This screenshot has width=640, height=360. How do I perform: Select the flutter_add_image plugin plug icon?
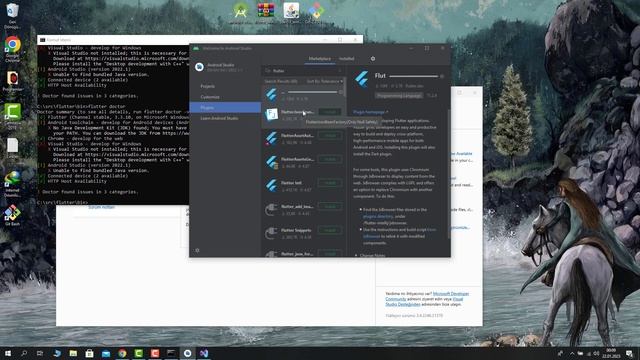[271, 209]
